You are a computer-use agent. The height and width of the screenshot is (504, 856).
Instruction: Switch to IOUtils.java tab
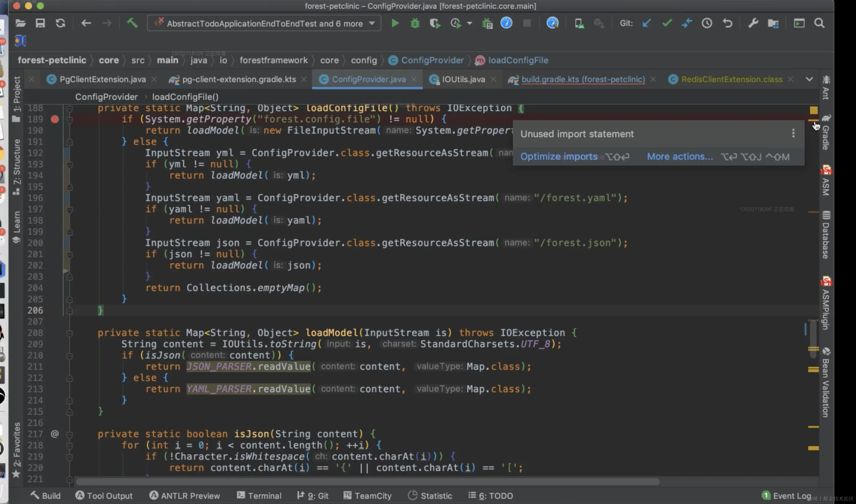coord(463,80)
